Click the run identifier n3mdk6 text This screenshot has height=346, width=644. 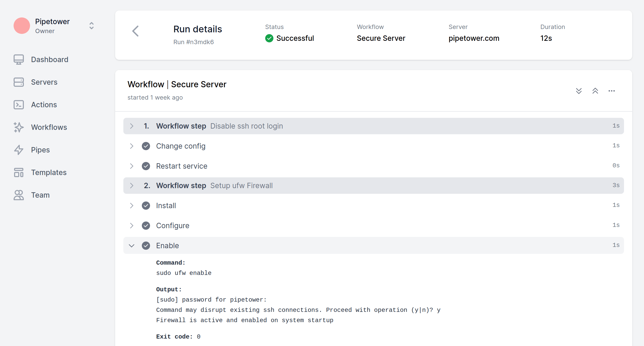click(x=193, y=41)
